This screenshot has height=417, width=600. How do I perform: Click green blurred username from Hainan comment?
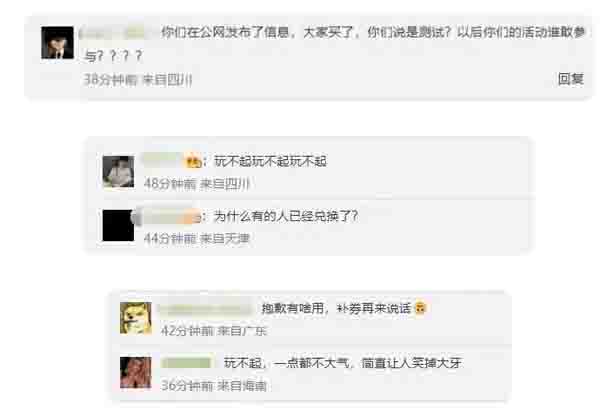[187, 363]
